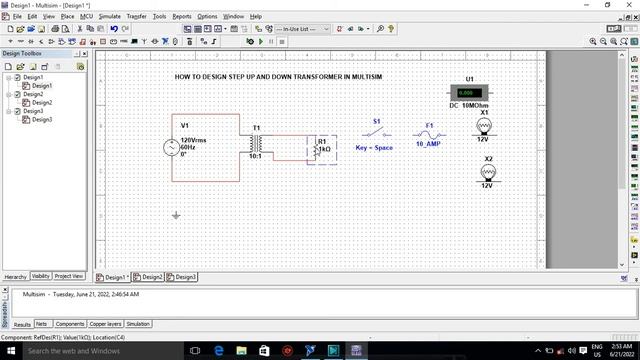Stop the simulation

point(282,42)
